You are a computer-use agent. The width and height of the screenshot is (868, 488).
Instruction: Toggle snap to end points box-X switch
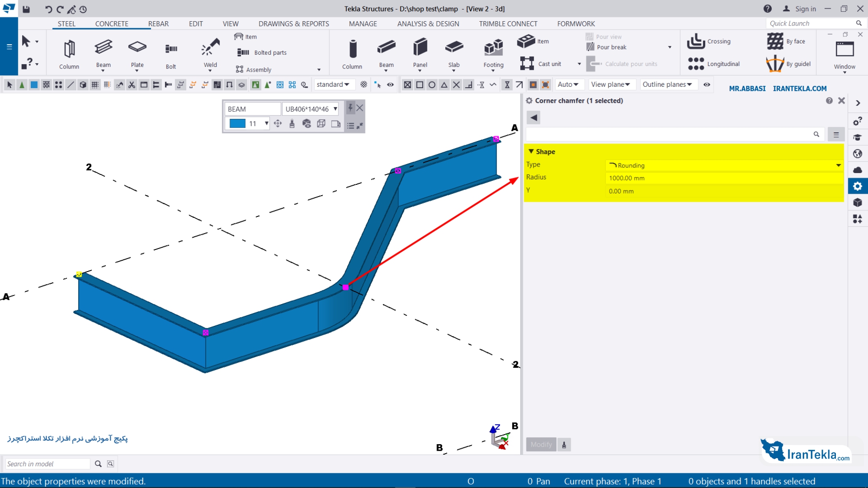(x=408, y=85)
